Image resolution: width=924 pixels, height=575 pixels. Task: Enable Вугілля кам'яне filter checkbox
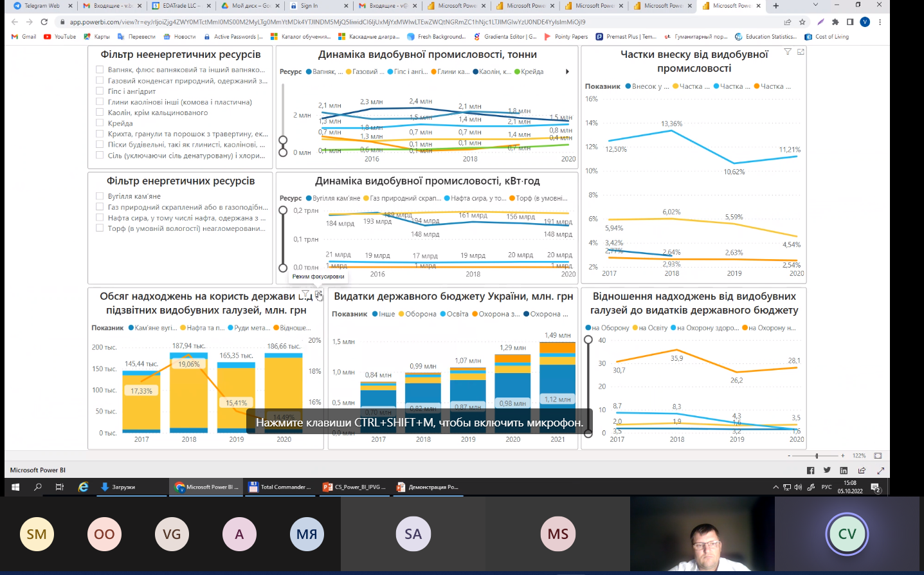(x=100, y=196)
